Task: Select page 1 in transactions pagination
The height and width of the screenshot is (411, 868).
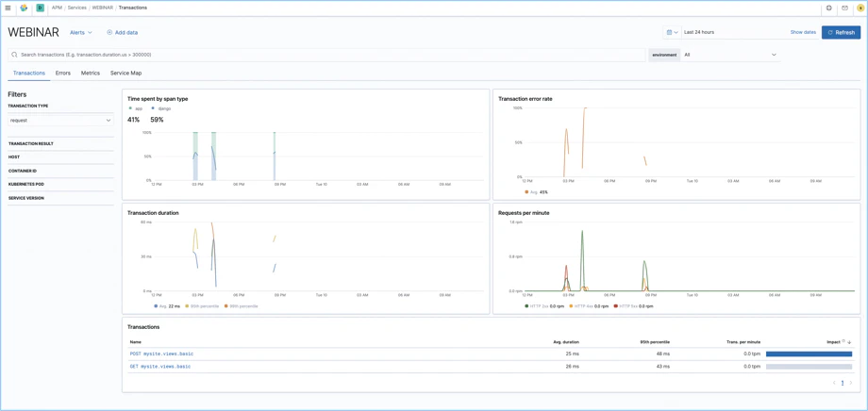Action: 843,383
